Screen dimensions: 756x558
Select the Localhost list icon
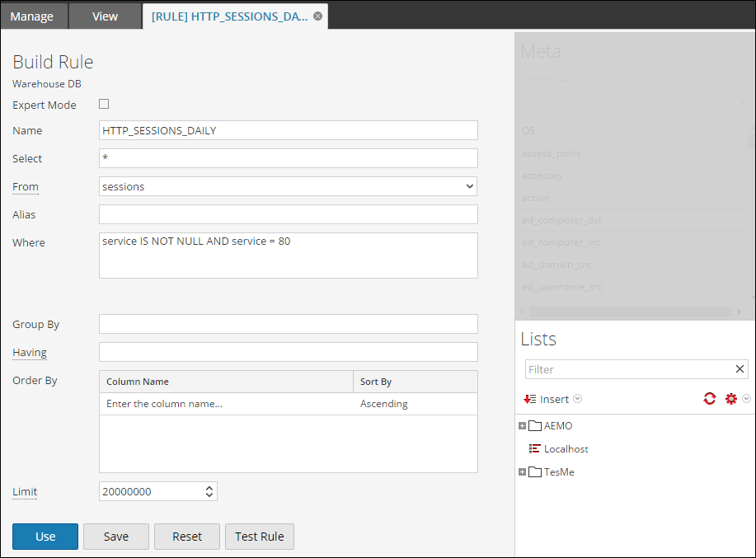534,449
